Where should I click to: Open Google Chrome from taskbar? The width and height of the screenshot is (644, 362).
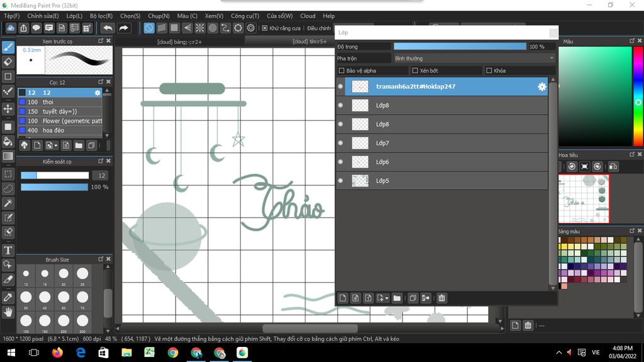point(173,353)
